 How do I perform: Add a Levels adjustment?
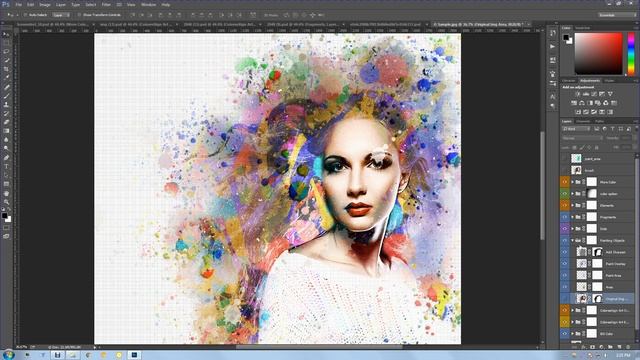pos(586,94)
